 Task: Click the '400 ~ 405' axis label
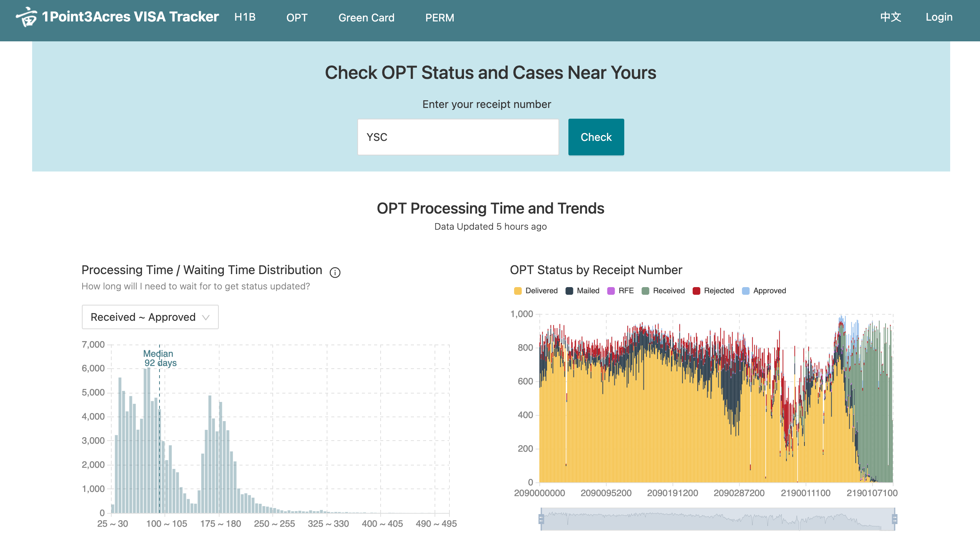click(x=382, y=524)
